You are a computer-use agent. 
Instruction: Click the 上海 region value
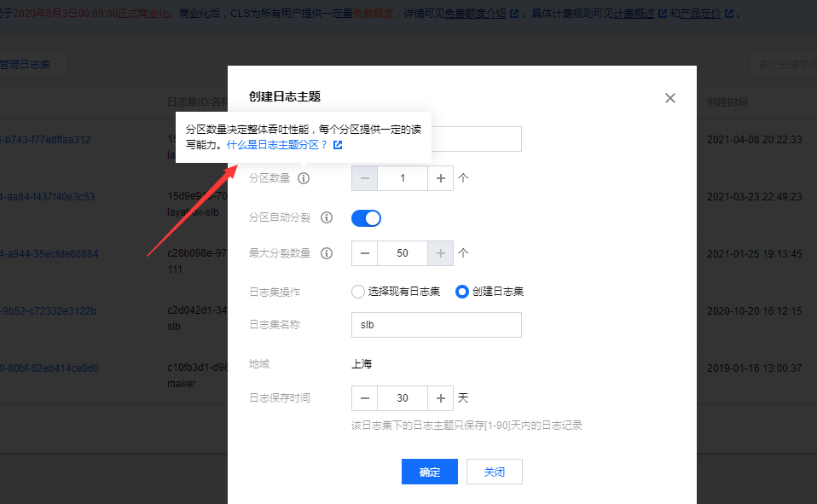click(x=362, y=364)
